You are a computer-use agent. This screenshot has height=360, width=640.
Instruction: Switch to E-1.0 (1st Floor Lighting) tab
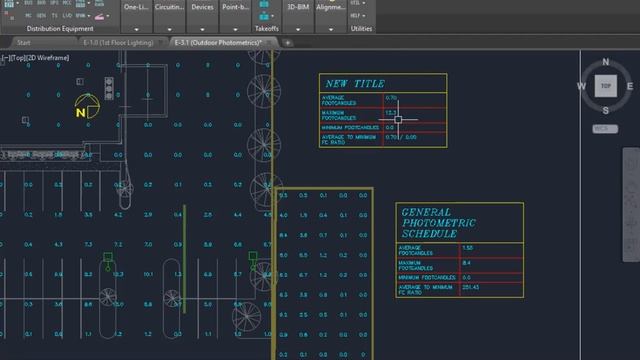pyautogui.click(x=118, y=42)
